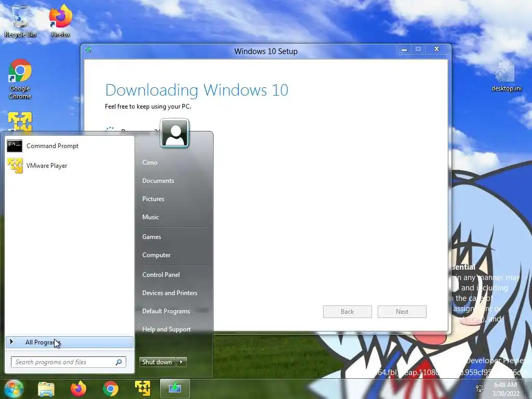Open Default Programs from Start menu
Viewport: 532px width, 399px height.
coord(166,311)
